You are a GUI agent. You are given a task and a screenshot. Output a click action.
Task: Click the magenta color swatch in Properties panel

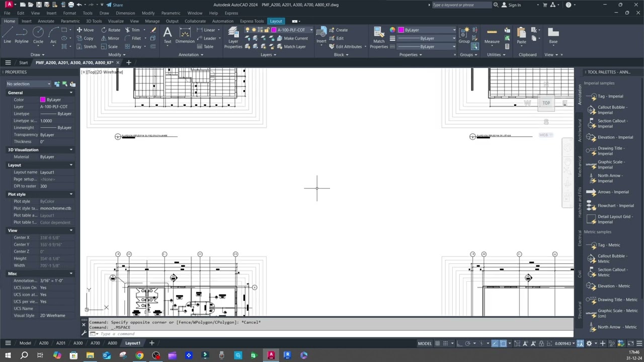point(43,100)
